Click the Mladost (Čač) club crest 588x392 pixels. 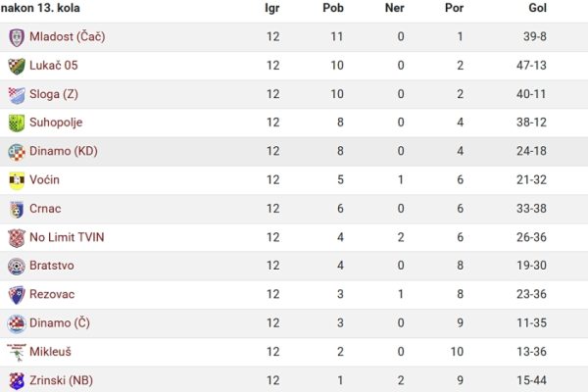tap(17, 37)
